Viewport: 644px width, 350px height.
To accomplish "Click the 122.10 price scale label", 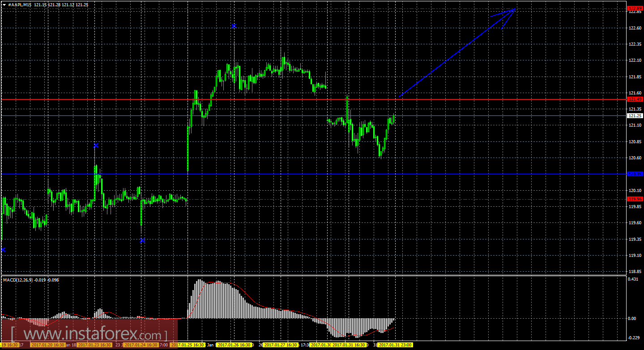I will 634,60.
